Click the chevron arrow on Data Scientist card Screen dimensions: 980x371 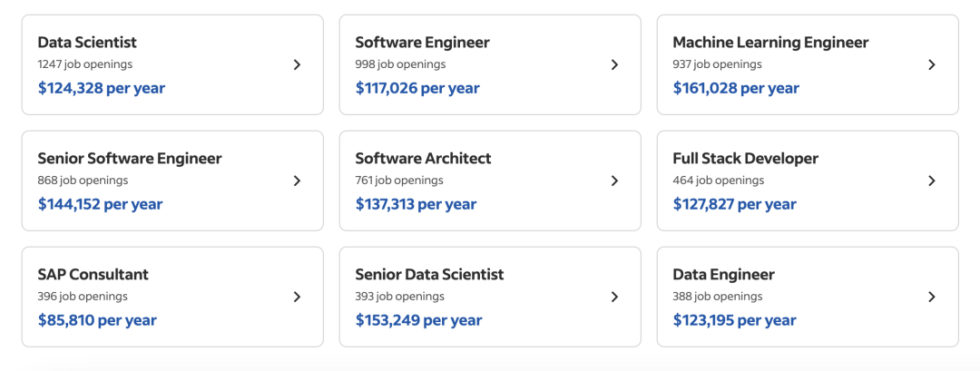pyautogui.click(x=297, y=64)
